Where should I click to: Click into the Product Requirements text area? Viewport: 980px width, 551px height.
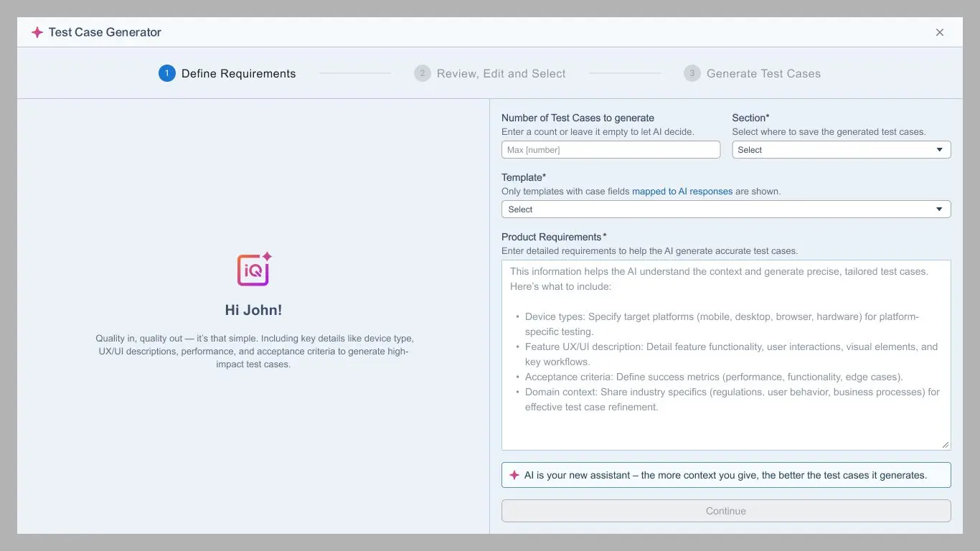[x=726, y=355]
